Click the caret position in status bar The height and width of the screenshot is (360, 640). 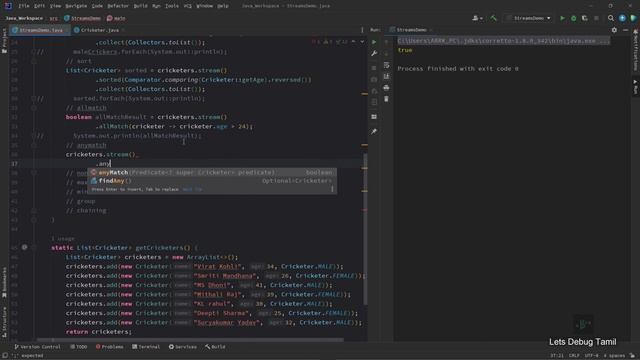(557, 356)
